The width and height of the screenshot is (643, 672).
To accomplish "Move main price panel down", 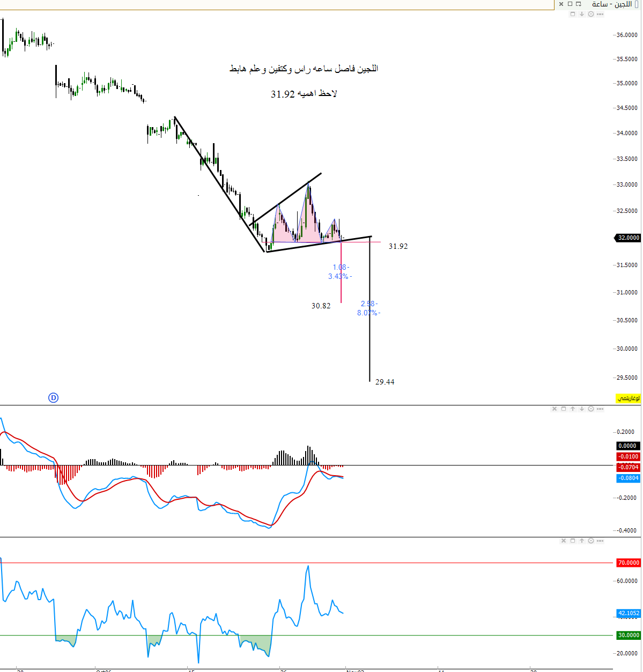I will (x=582, y=14).
